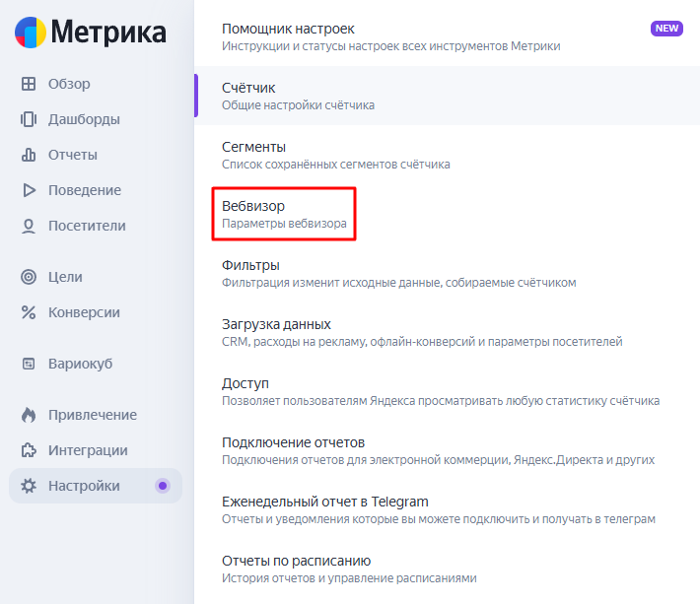The image size is (700, 604).
Task: Open the Сегменты settings item
Action: [x=448, y=155]
